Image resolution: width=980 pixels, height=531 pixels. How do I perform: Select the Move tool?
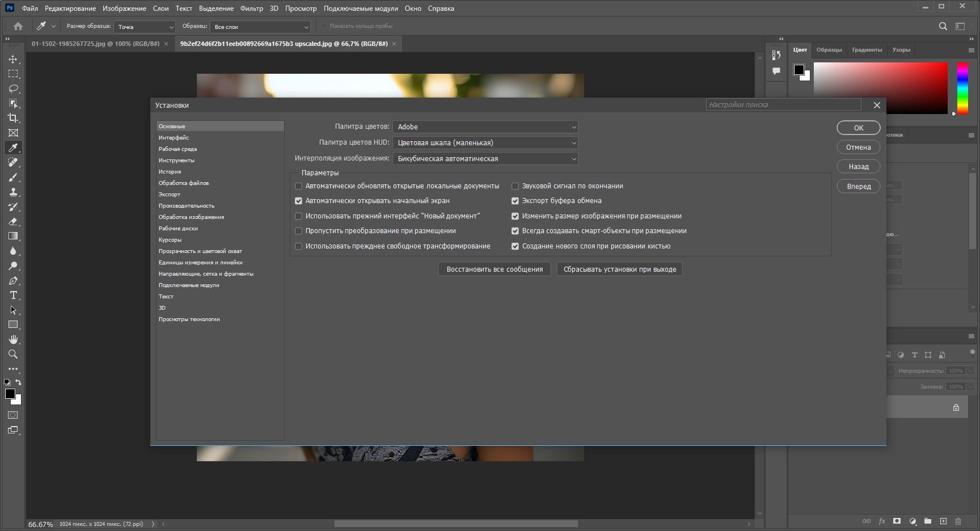pos(13,59)
